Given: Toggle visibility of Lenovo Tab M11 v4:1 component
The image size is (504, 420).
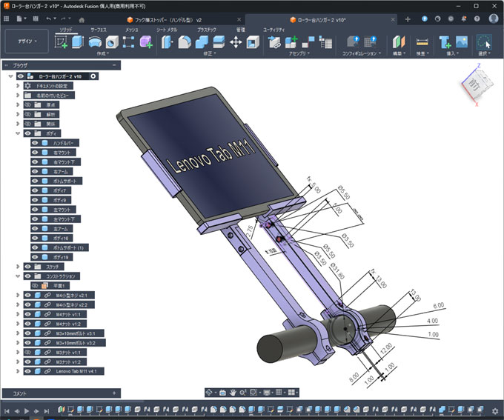Looking at the screenshot, I should (x=27, y=371).
